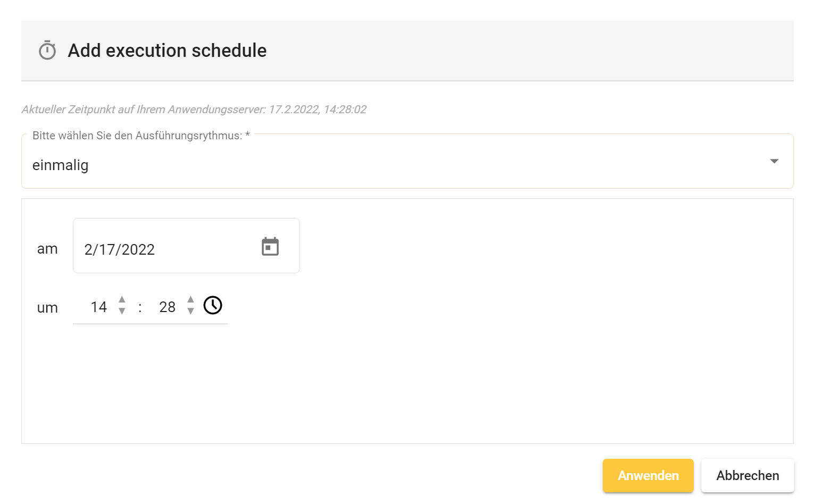Open the clock time picker icon
Screen dimensions: 814x504
click(213, 305)
